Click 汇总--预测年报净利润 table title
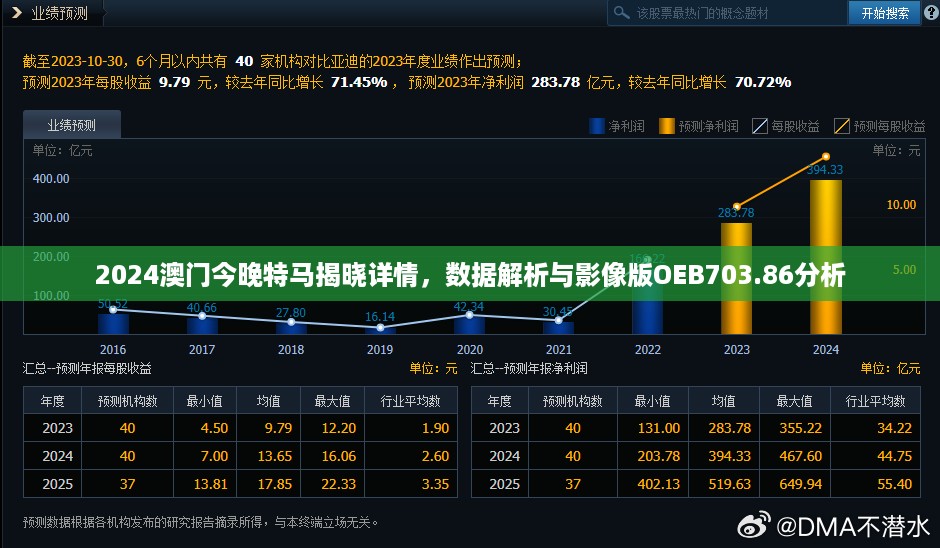This screenshot has width=940, height=548. [x=529, y=368]
